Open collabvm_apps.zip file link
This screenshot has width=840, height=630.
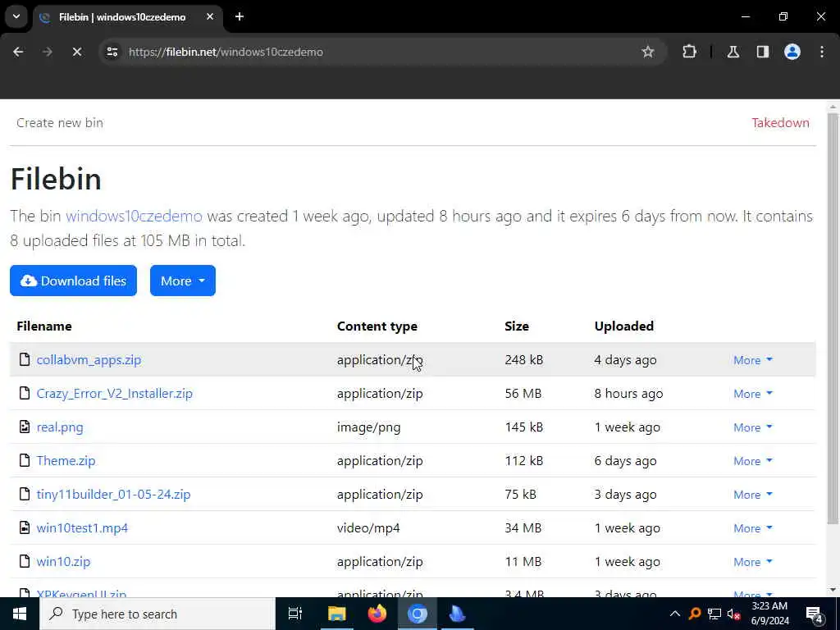tap(89, 360)
